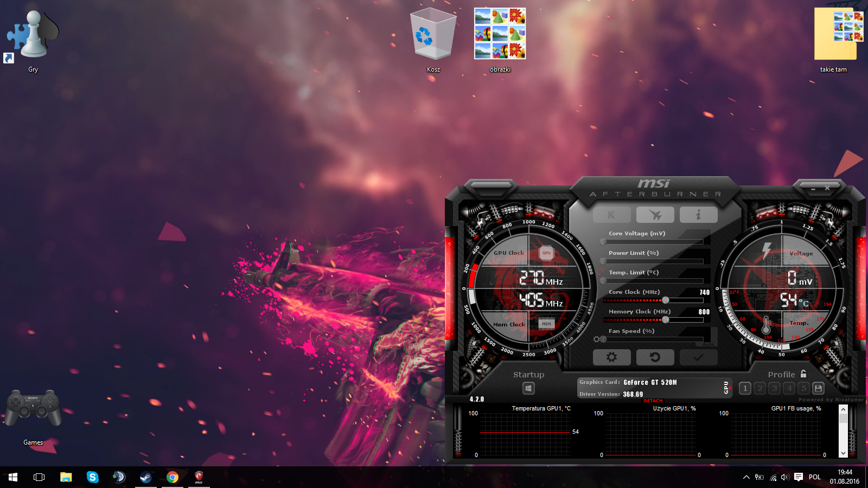Adjust the Core Clock slider handle
Image resolution: width=868 pixels, height=488 pixels.
coord(666,300)
